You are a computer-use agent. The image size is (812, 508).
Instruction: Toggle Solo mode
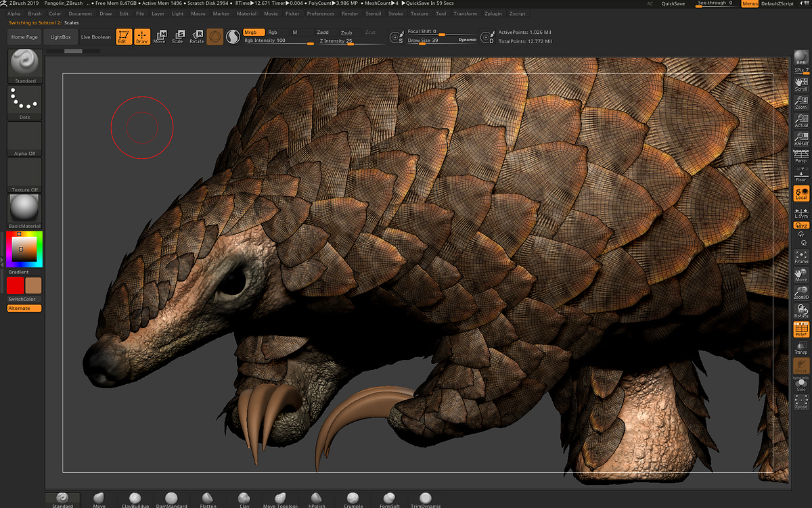801,384
